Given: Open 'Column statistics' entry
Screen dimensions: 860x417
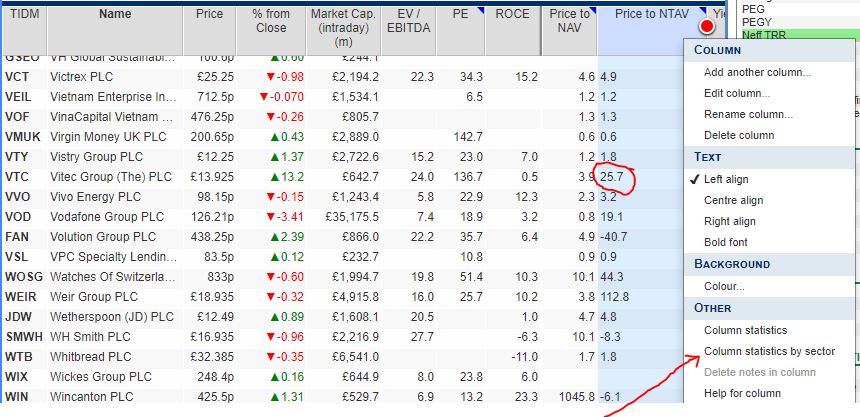Looking at the screenshot, I should [x=745, y=330].
